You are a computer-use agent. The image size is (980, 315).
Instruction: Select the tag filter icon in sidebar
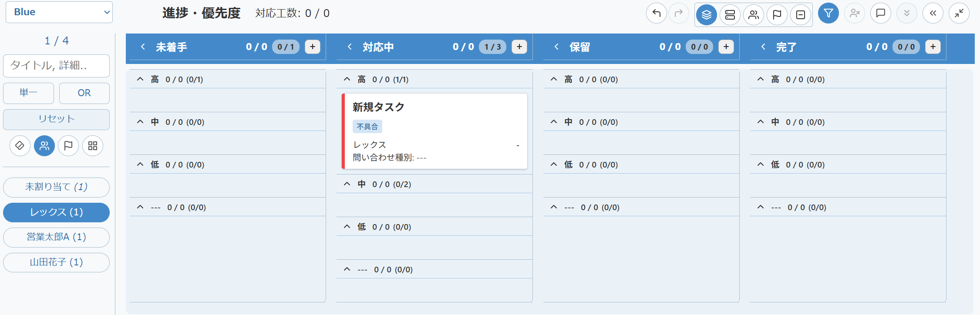point(20,146)
